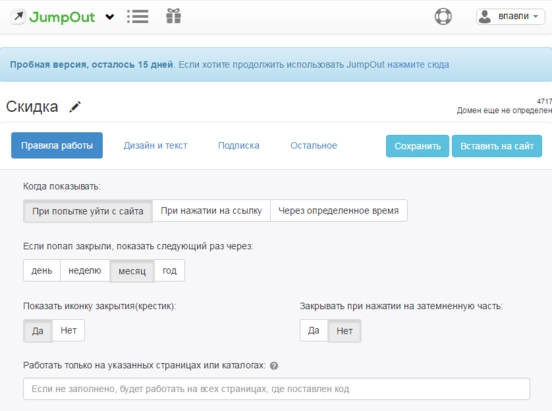Image resolution: width=552 pixels, height=411 pixels.
Task: Click the question mark help icon
Action: [x=274, y=366]
